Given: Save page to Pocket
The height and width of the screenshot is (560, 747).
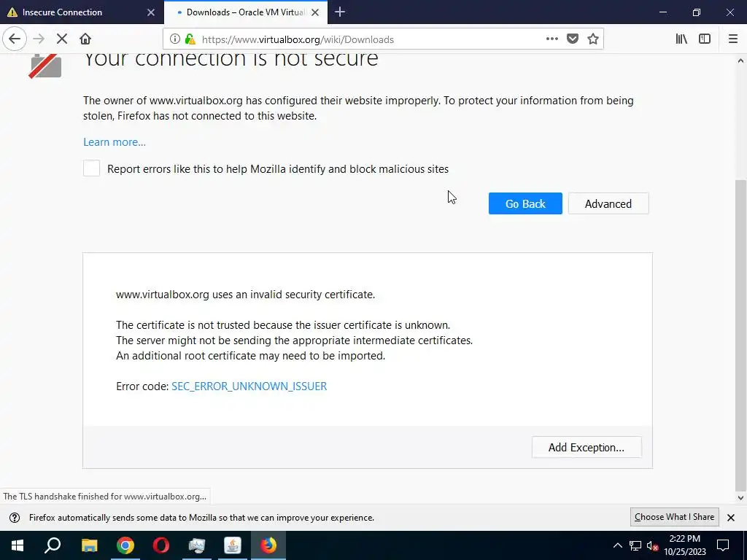Looking at the screenshot, I should [572, 39].
